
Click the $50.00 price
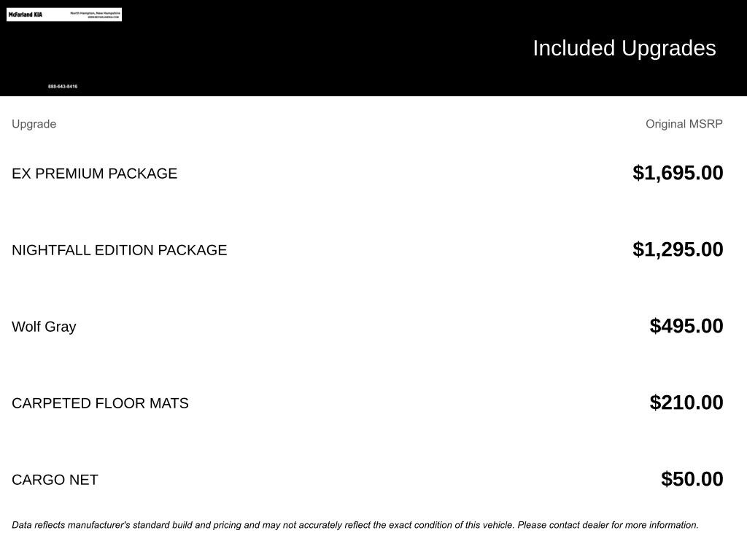(692, 479)
